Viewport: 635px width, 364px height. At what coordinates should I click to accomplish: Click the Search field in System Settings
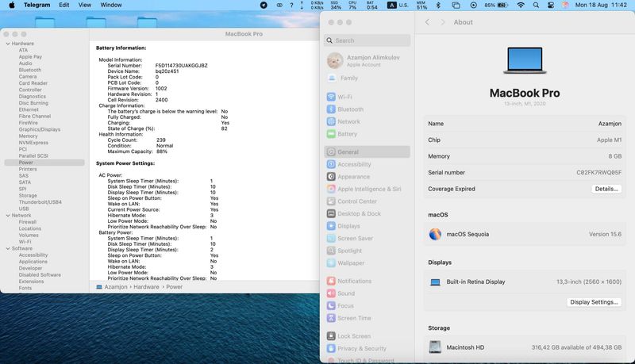click(367, 40)
